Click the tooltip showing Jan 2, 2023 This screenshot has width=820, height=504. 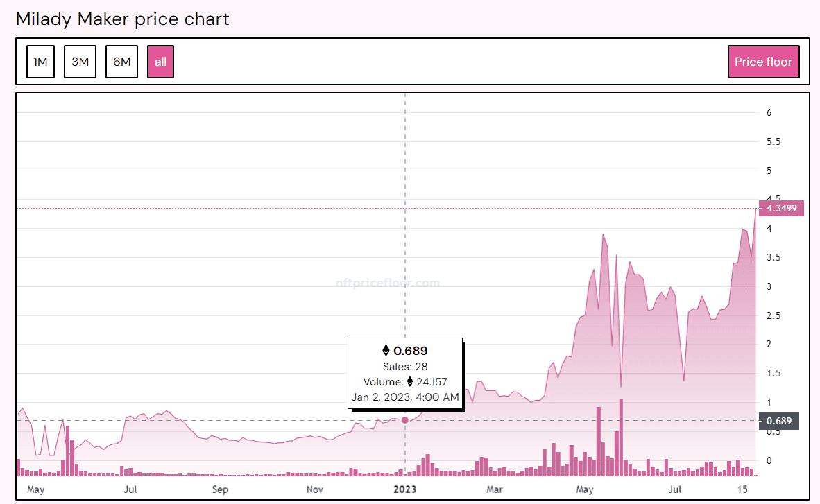405,374
